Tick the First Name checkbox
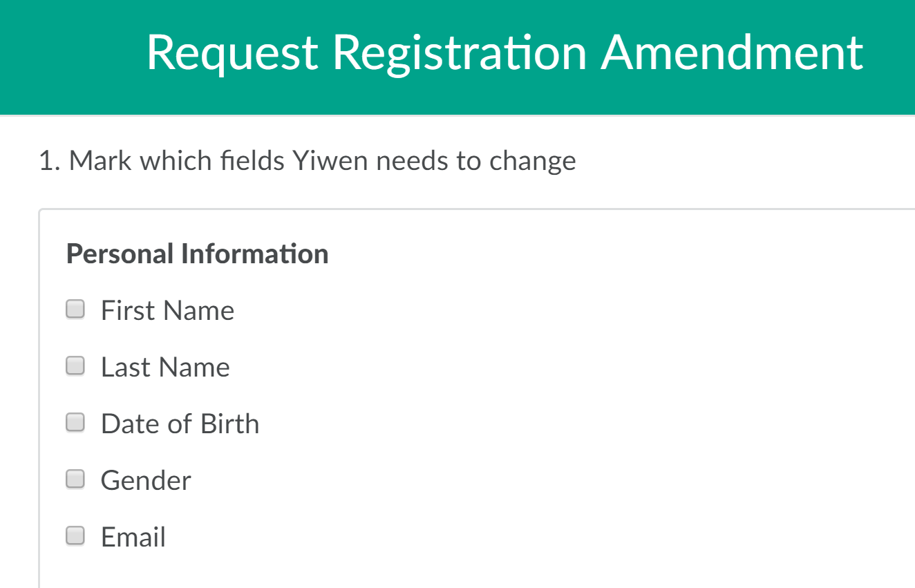The height and width of the screenshot is (588, 915). [x=75, y=310]
